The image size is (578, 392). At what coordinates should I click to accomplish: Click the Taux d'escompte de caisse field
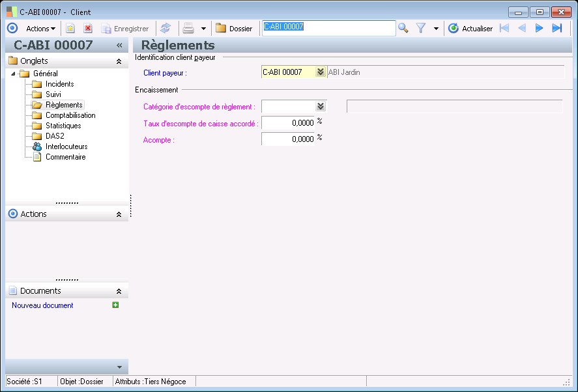coord(288,123)
